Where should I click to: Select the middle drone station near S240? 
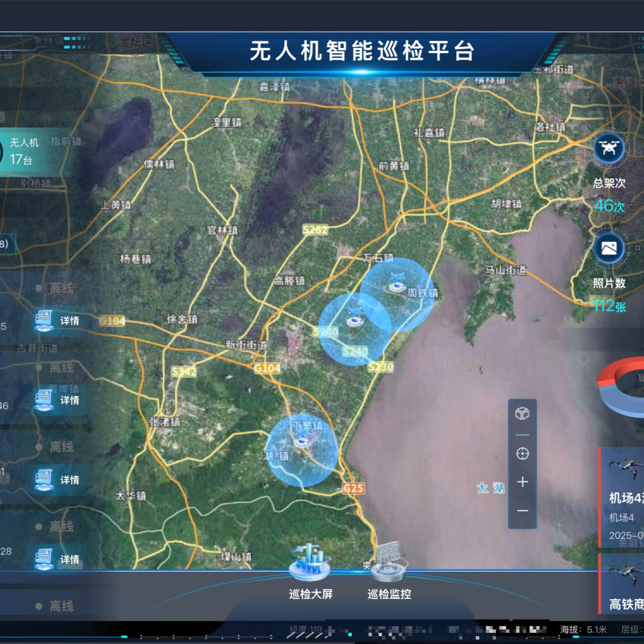[354, 316]
